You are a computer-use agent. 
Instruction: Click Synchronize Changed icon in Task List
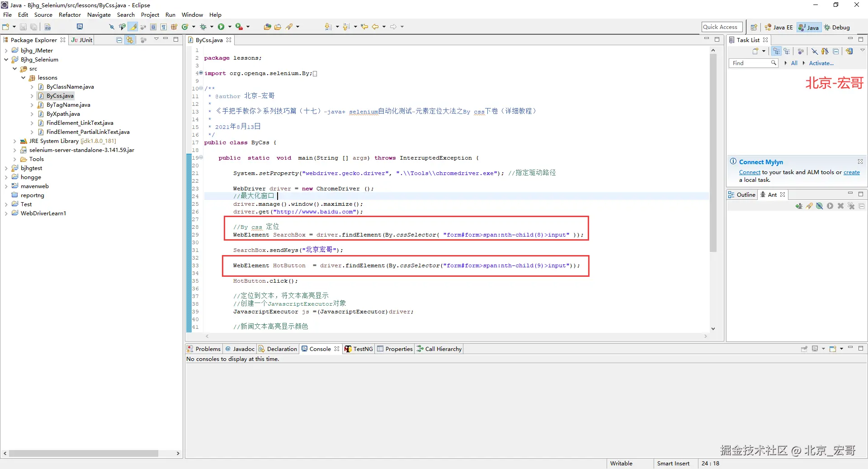849,51
